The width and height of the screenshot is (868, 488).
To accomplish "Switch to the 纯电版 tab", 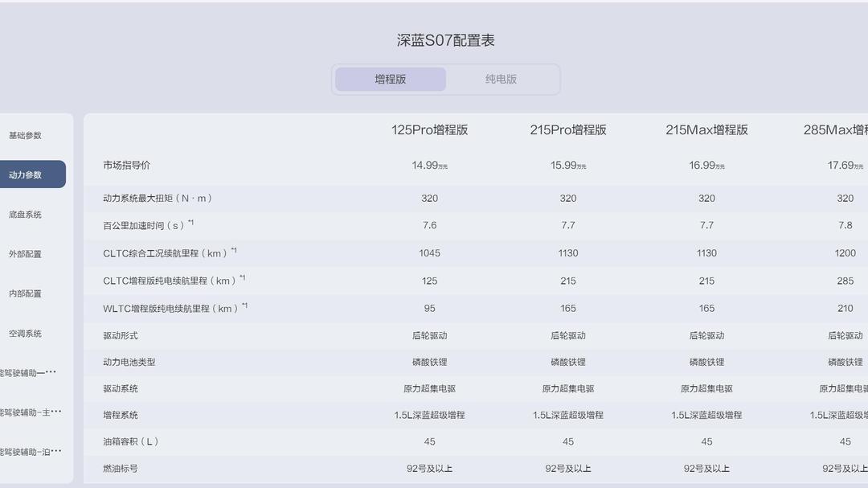I will pos(500,79).
